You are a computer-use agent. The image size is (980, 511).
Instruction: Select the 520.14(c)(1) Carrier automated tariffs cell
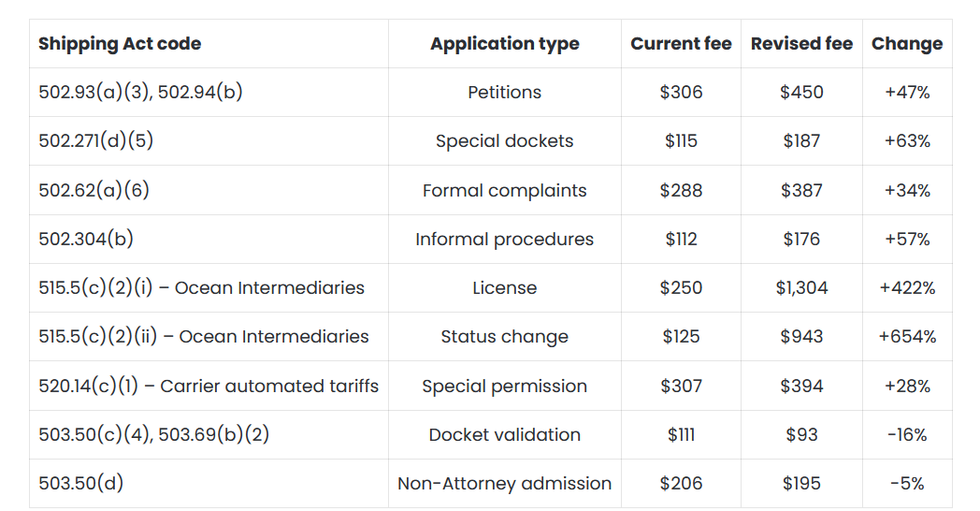[x=209, y=386]
